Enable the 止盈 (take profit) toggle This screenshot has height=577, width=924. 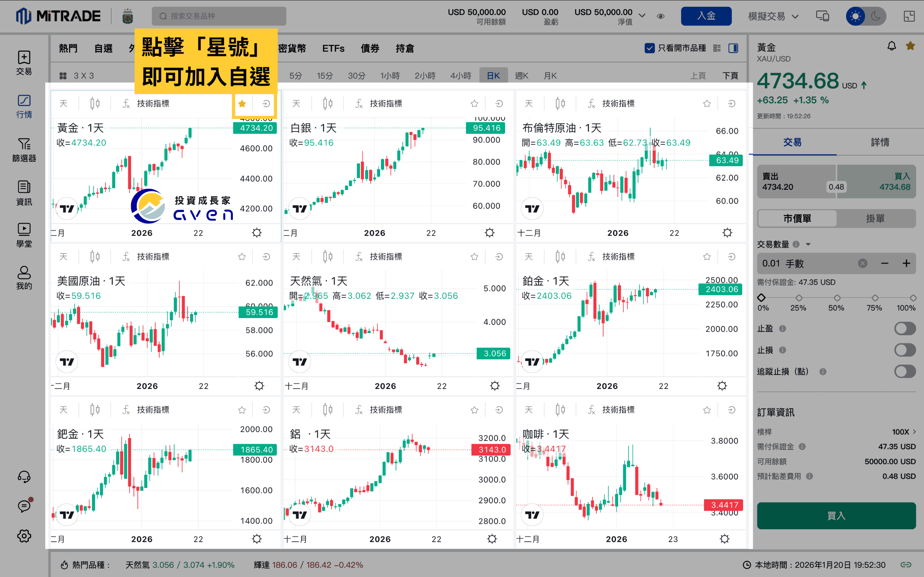point(904,328)
